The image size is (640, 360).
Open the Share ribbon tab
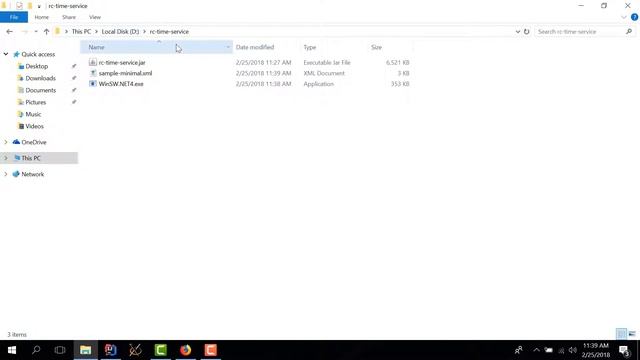(x=69, y=17)
